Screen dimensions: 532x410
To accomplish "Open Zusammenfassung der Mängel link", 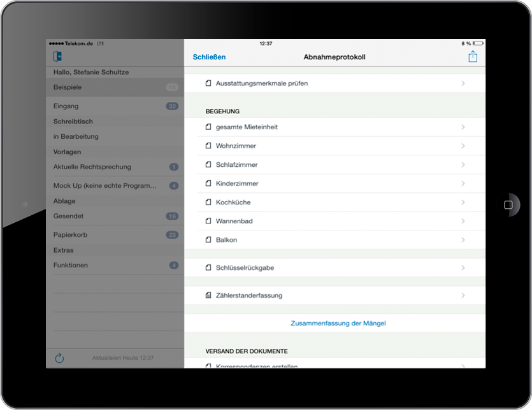I will [x=338, y=323].
